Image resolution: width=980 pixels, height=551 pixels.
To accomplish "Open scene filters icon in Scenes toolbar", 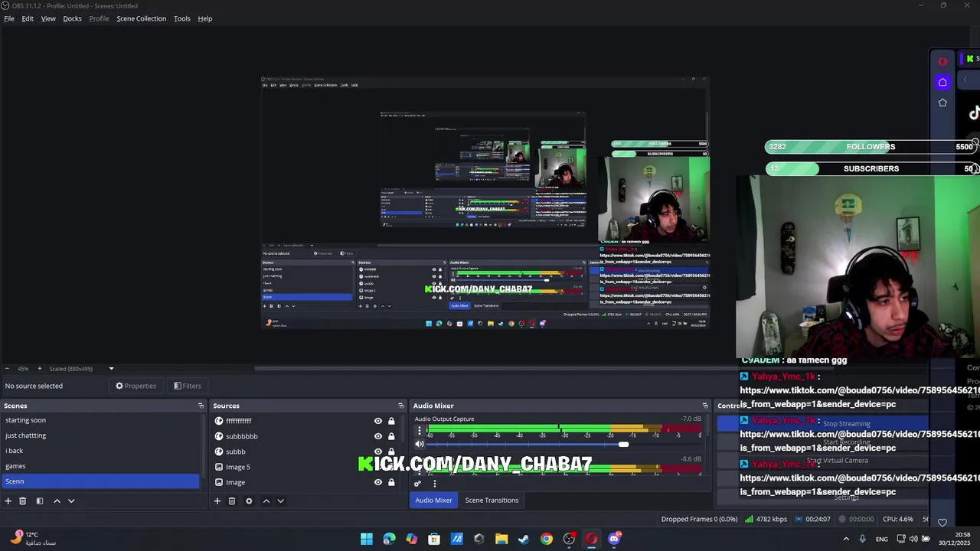I will click(x=39, y=500).
